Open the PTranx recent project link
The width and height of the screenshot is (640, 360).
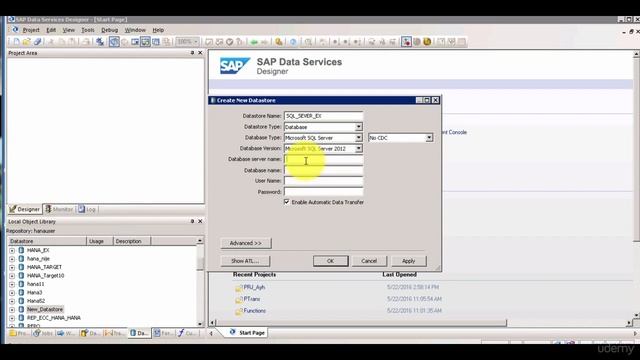(x=251, y=299)
